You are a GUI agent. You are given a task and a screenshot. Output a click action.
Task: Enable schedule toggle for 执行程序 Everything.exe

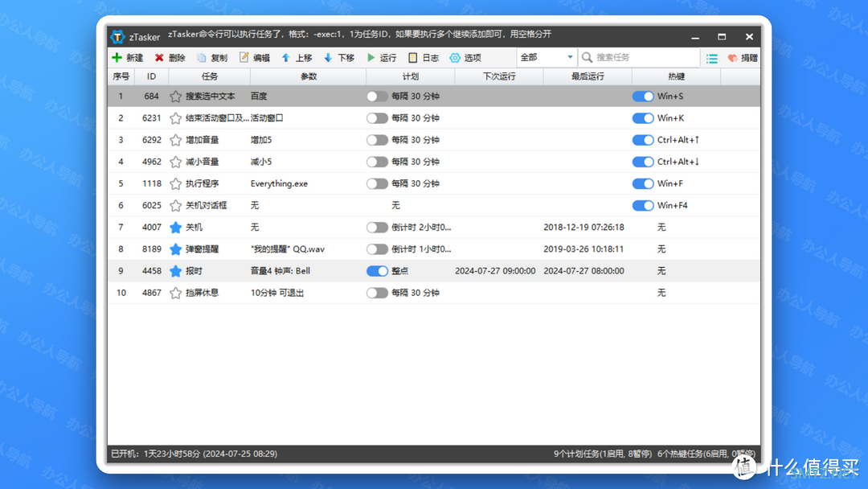tap(377, 184)
